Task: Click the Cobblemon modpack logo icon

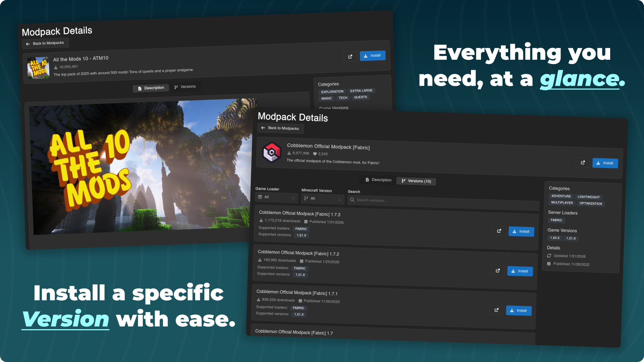Action: pos(272,153)
